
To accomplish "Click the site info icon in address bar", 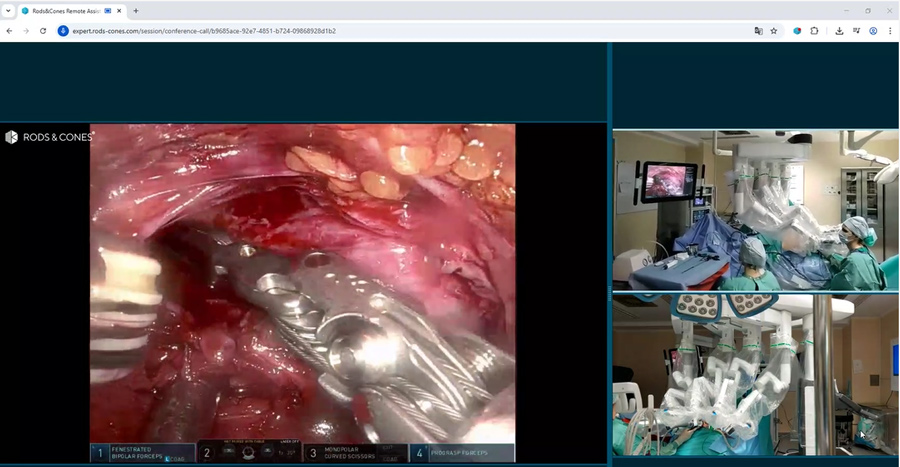I will click(x=63, y=31).
